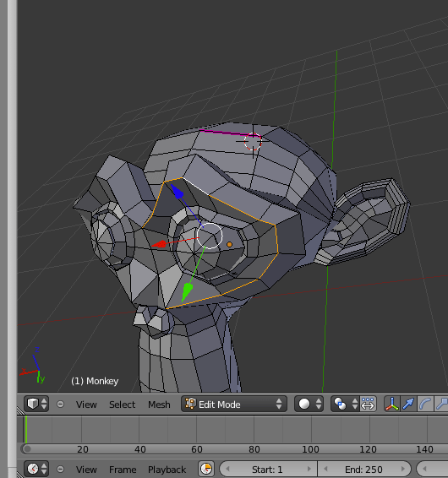Collapse the Timeline header menus
This screenshot has width=448, height=478.
point(60,470)
